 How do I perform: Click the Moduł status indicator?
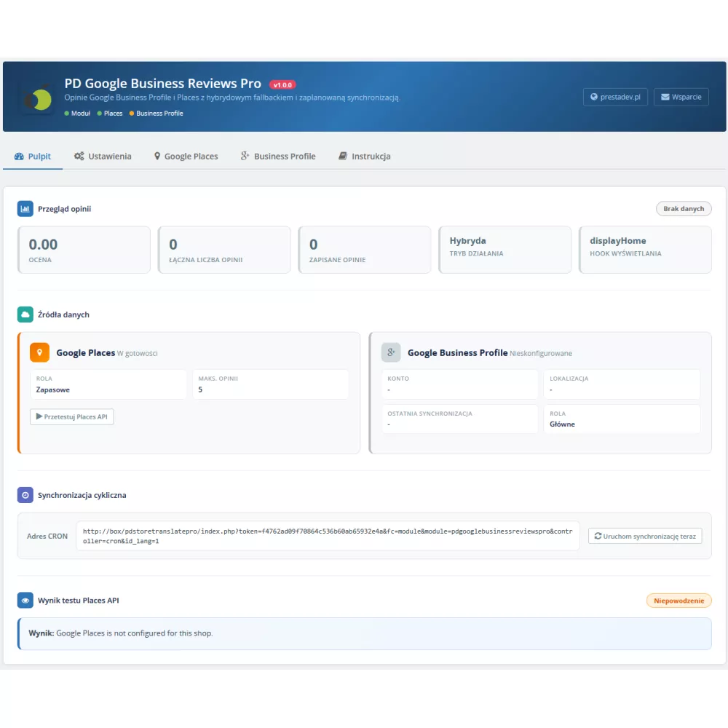[x=78, y=114]
